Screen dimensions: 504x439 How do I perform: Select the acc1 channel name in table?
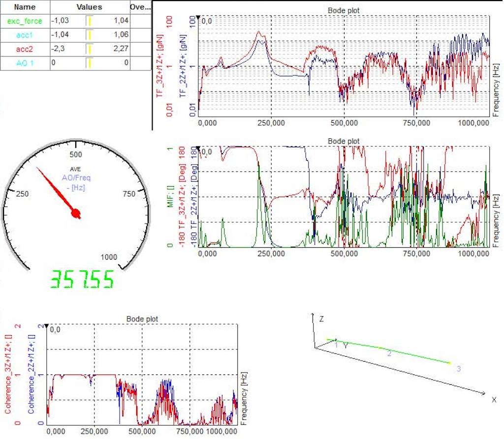click(x=25, y=35)
